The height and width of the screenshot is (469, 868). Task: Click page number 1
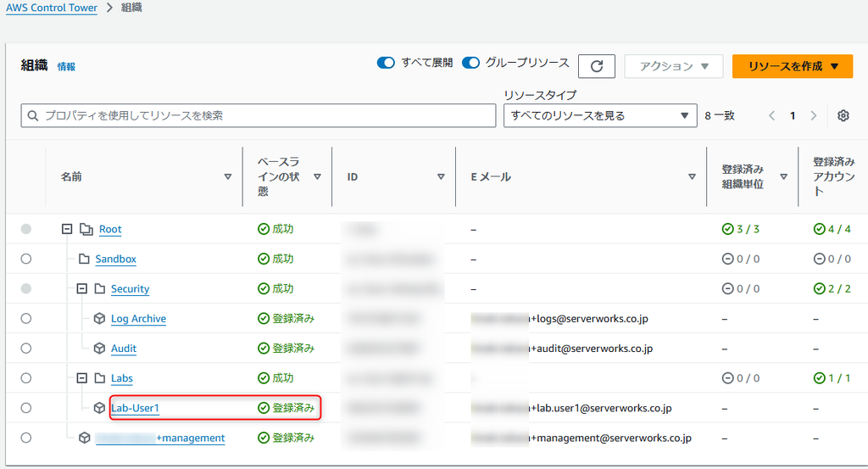[x=793, y=115]
